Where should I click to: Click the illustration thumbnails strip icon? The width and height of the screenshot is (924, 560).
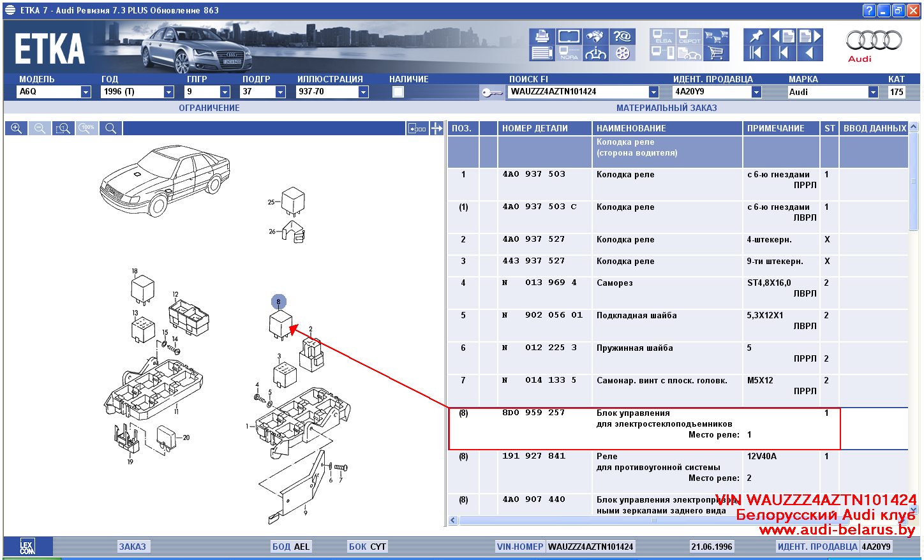[x=417, y=128]
